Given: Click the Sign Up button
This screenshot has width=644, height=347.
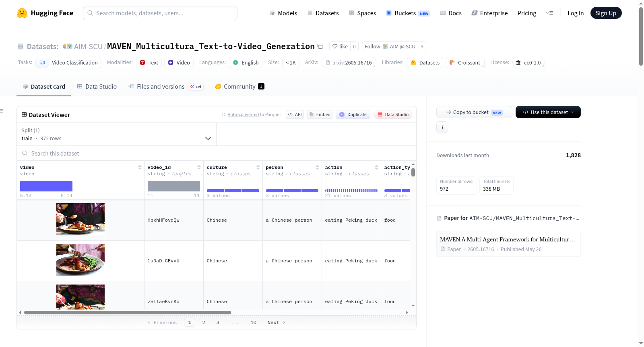Looking at the screenshot, I should pos(606,13).
